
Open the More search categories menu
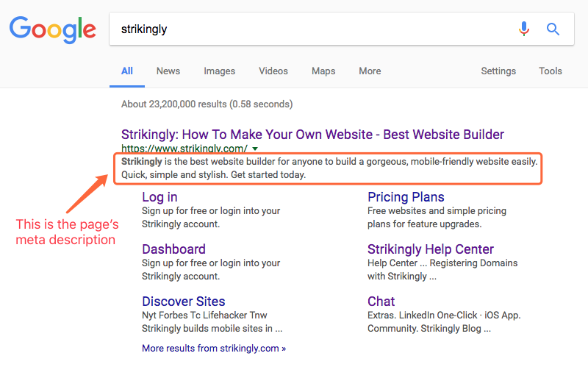tap(370, 71)
